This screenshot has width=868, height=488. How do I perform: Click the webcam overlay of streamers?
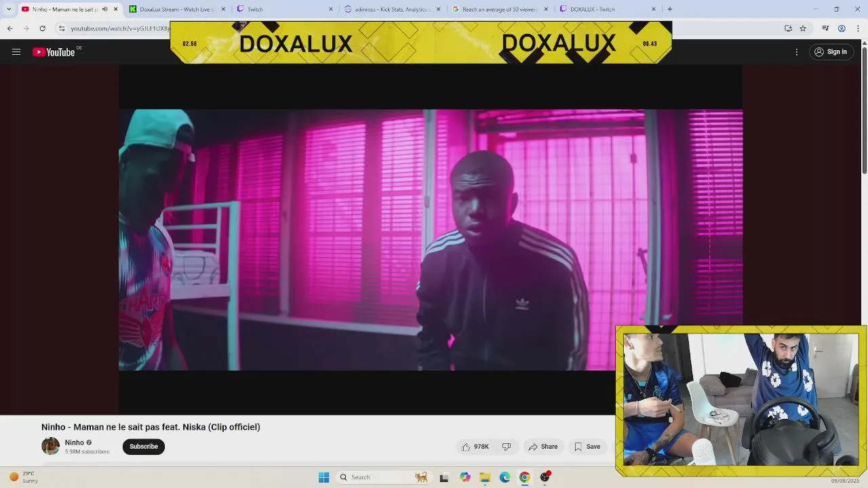tap(741, 400)
